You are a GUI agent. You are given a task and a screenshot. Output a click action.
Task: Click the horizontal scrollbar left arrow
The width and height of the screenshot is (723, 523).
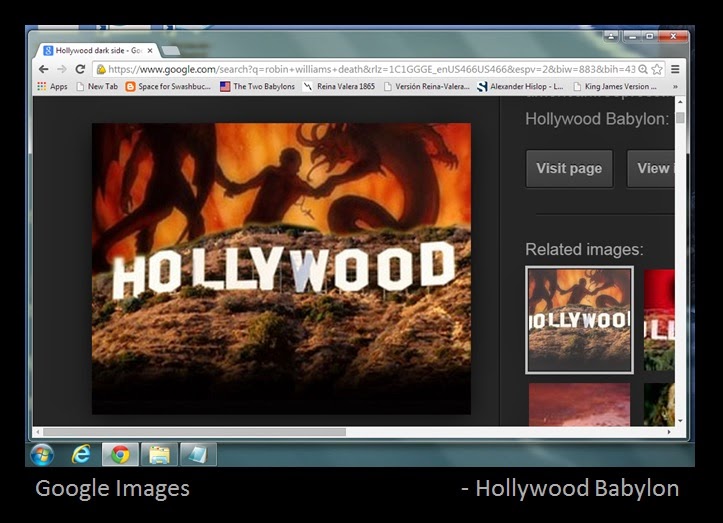coord(37,432)
